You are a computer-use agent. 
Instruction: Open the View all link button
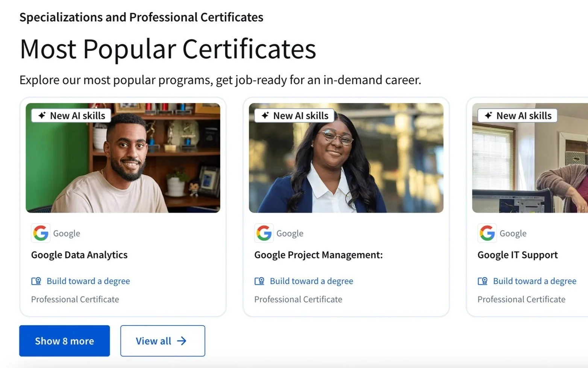[x=163, y=341]
